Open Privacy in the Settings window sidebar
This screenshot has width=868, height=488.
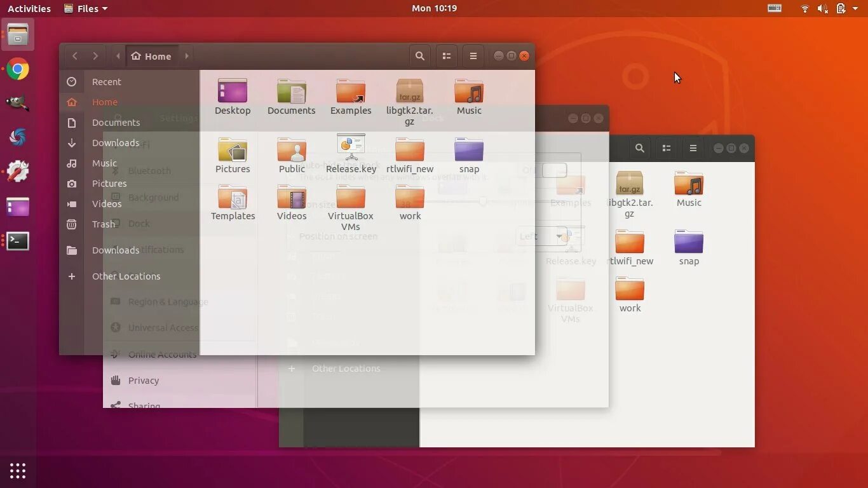coord(180,381)
